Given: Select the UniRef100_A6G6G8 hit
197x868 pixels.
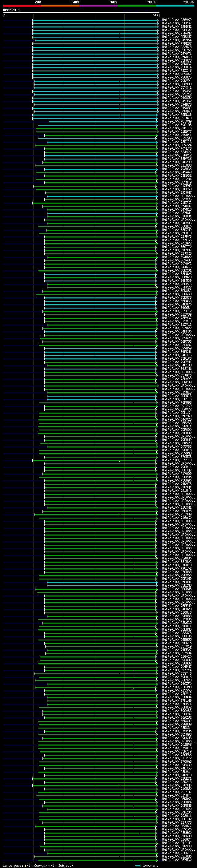Looking at the screenshot, I should 177,294.
